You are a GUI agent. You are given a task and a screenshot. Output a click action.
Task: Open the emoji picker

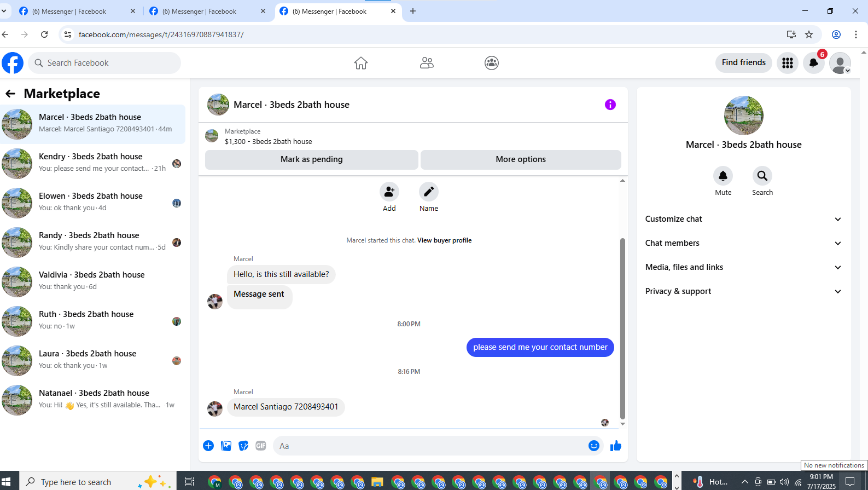coord(594,446)
